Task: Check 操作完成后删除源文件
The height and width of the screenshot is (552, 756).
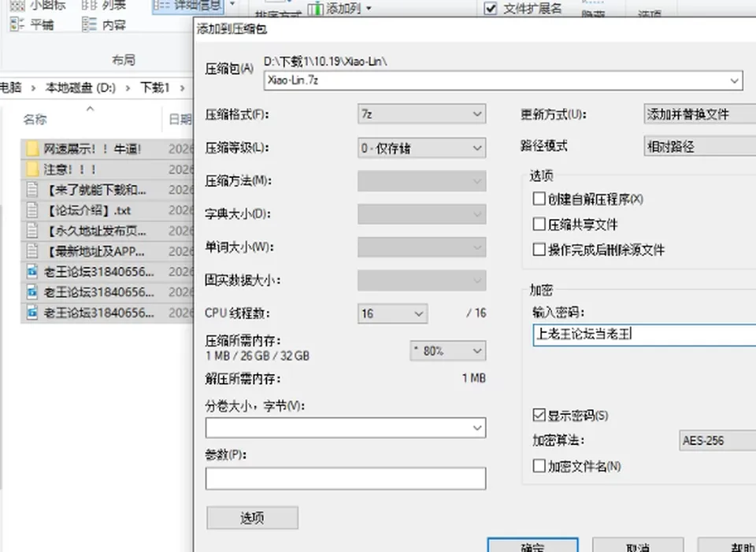Action: point(539,250)
